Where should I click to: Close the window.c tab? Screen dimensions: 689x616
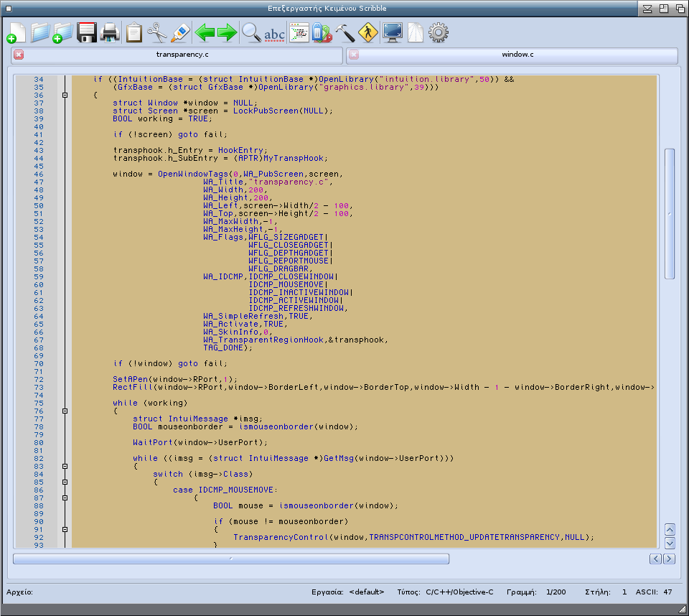point(354,55)
